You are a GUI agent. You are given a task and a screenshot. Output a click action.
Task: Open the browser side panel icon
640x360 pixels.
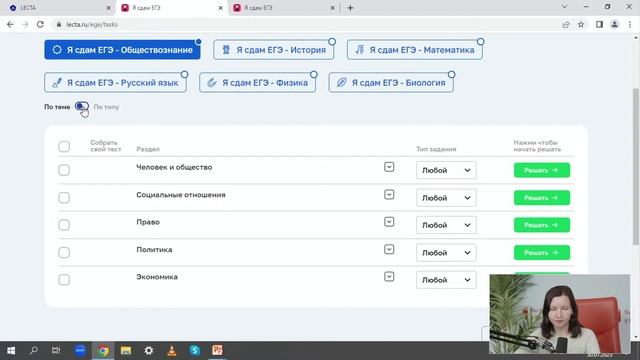coord(599,24)
